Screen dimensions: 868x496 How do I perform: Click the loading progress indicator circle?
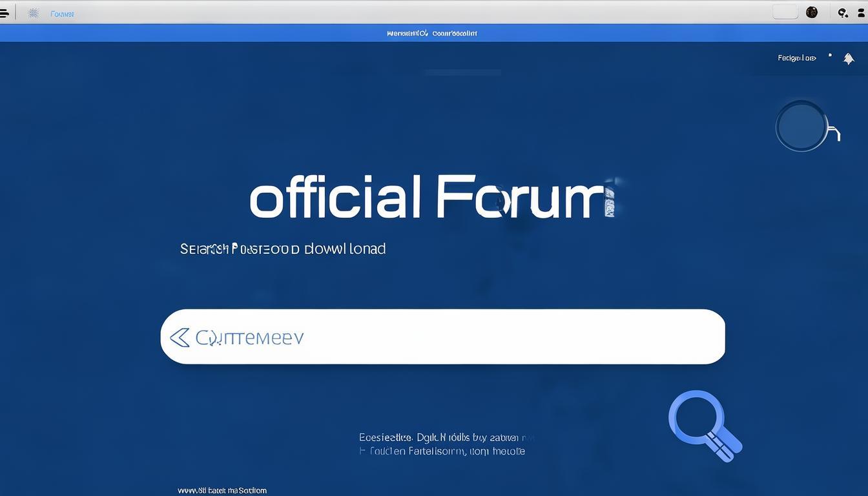(801, 126)
